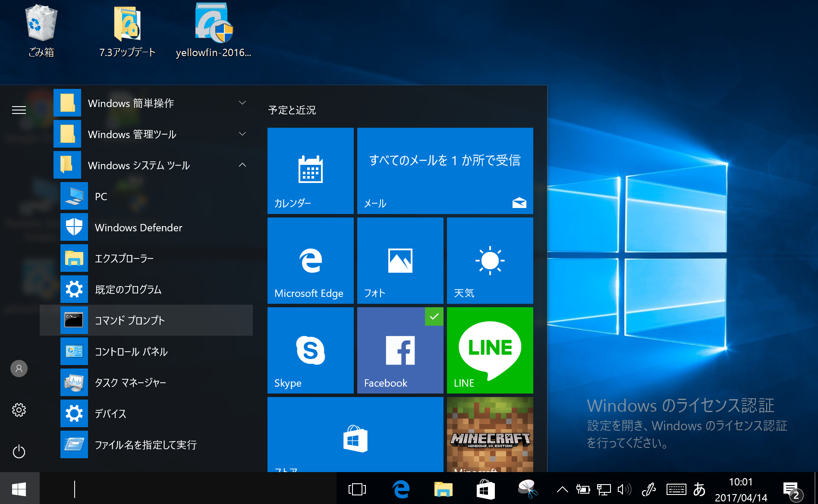Open the メール tile
This screenshot has height=504, width=818.
coord(445,171)
